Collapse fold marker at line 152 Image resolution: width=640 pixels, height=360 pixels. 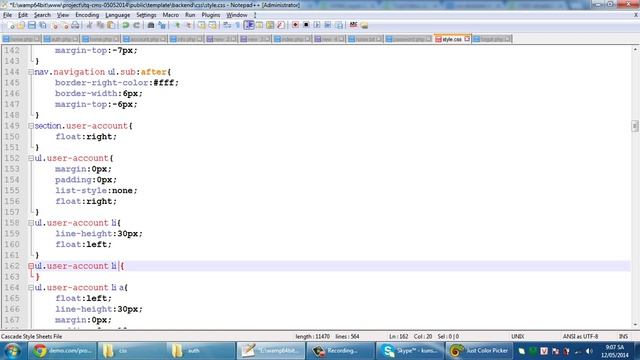coord(31,158)
